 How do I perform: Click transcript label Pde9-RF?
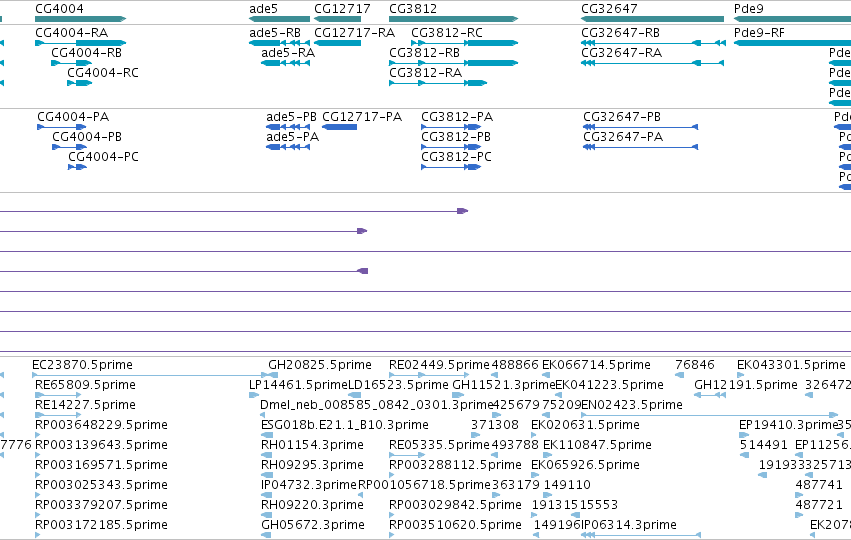759,33
